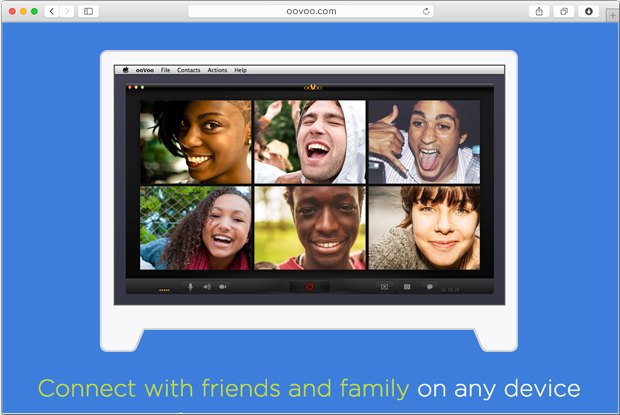Image resolution: width=620 pixels, height=415 pixels.
Task: Click the snapshot camera icon
Action: pos(407,287)
